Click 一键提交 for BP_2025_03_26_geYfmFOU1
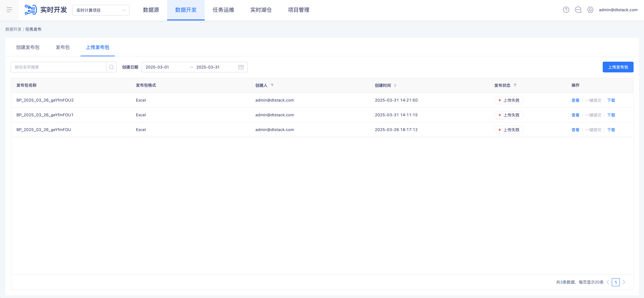644x298 pixels. [x=593, y=115]
